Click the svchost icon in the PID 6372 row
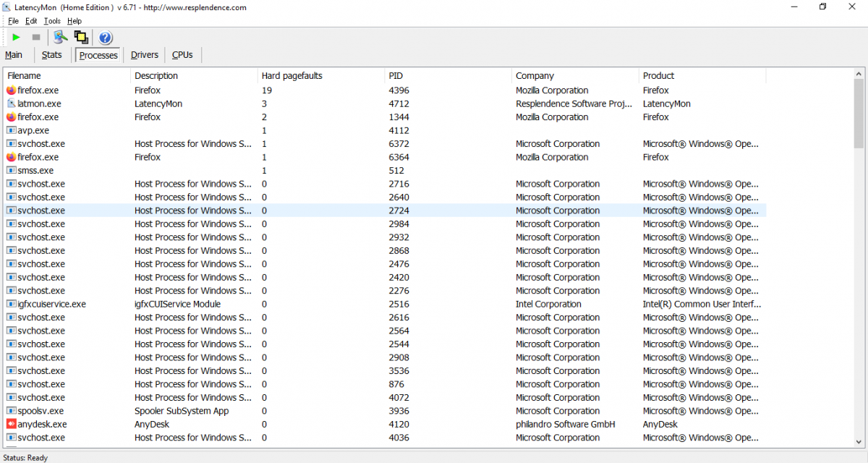868x463 pixels. 11,144
